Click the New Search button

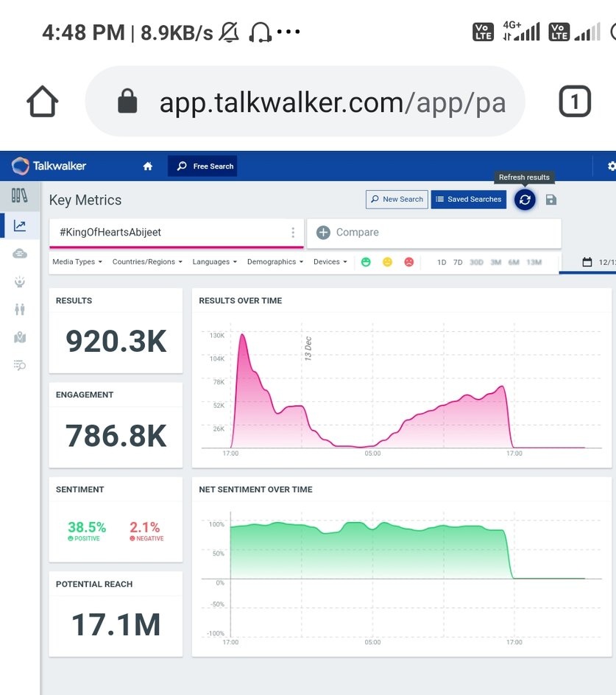click(x=397, y=200)
